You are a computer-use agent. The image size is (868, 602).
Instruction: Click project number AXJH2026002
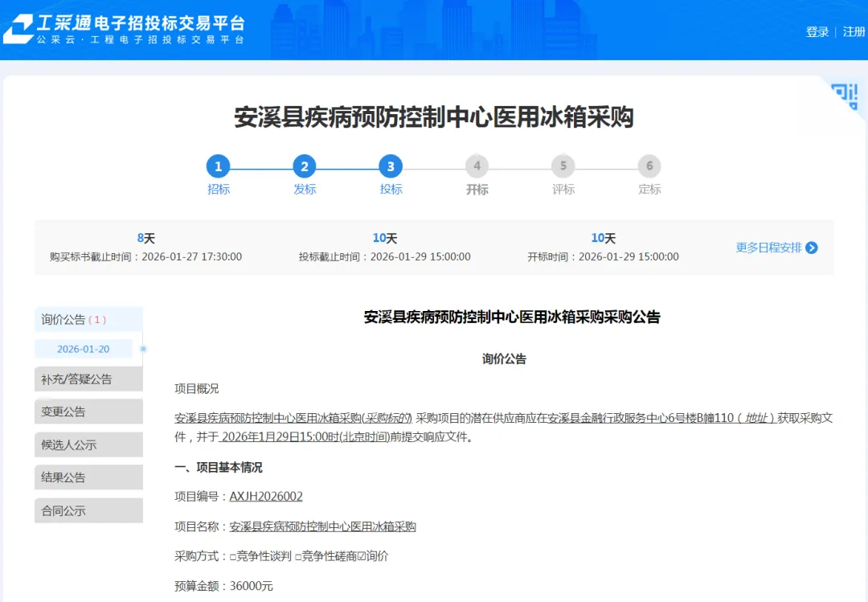coord(266,496)
